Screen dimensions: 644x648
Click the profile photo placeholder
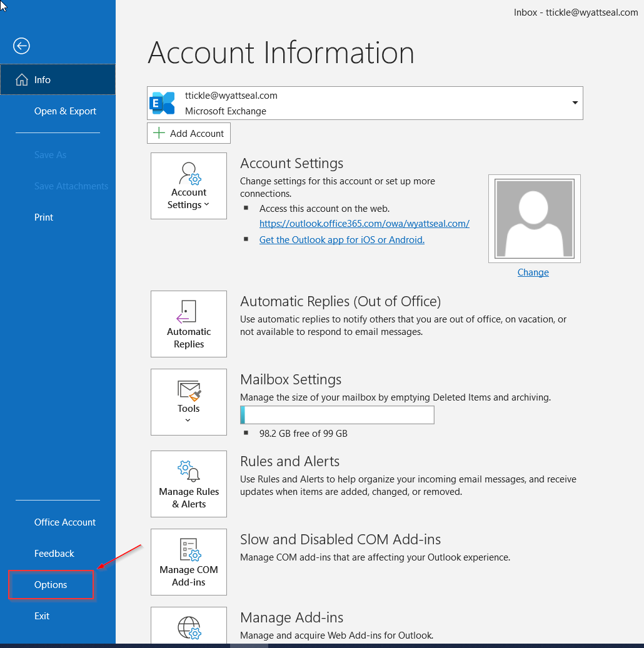coord(534,218)
